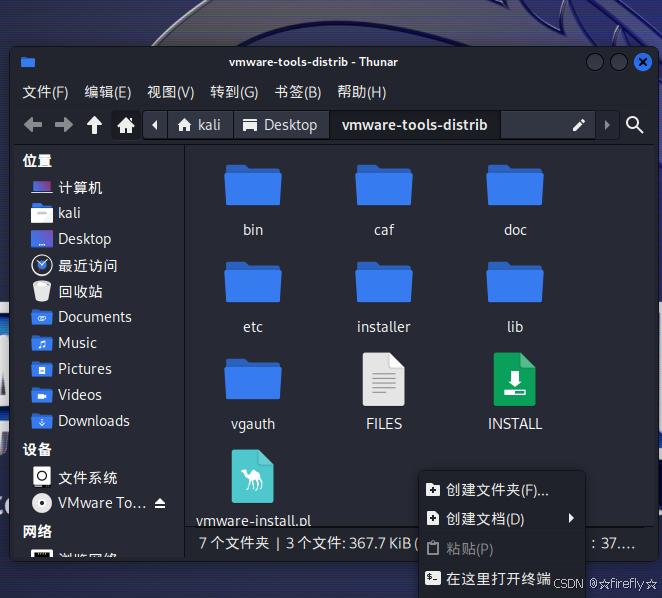The height and width of the screenshot is (598, 662).
Task: Open the 文件(F) menu
Action: point(45,92)
